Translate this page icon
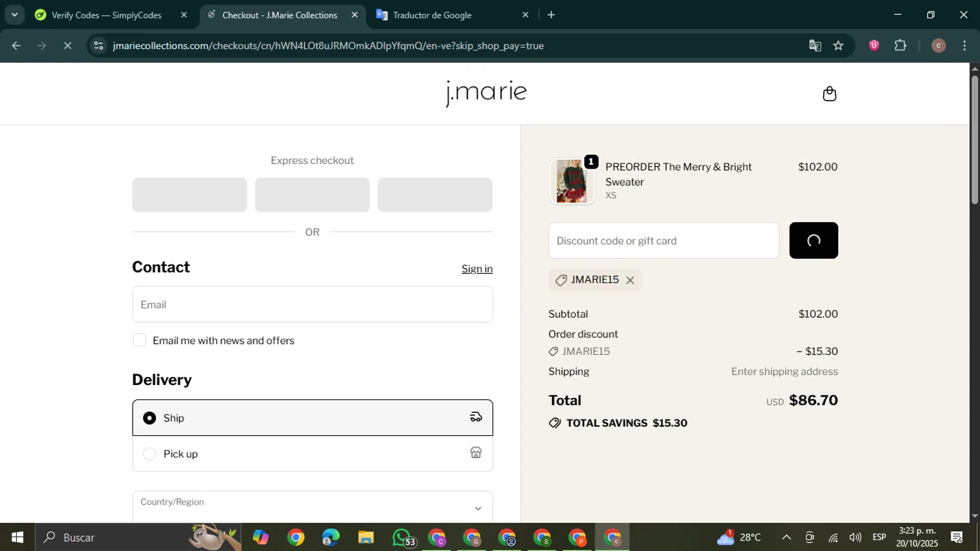 pos(815,46)
